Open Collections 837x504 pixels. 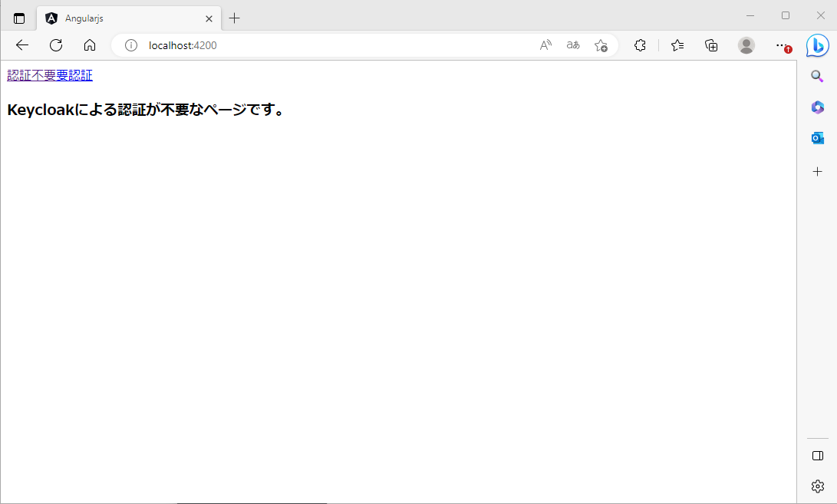click(x=710, y=45)
